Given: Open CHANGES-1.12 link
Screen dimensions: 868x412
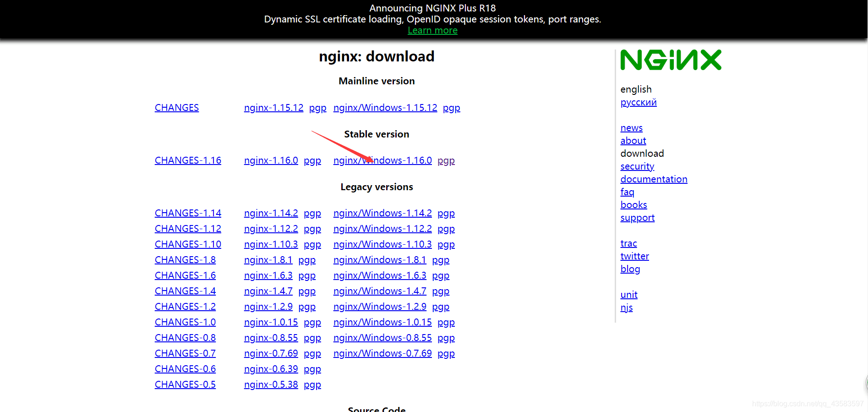Looking at the screenshot, I should coord(188,229).
